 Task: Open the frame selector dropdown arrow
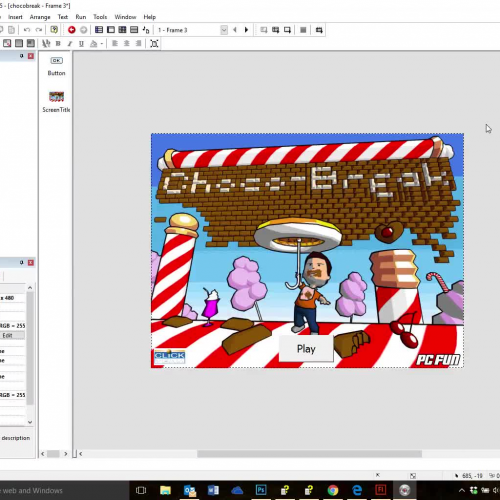point(224,30)
